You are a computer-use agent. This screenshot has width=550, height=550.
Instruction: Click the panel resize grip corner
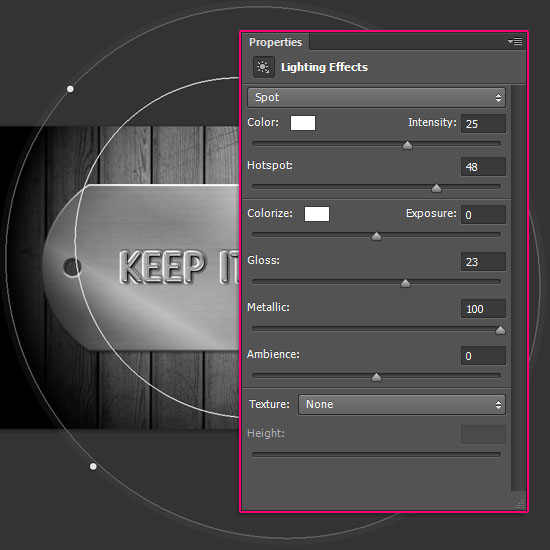click(x=520, y=504)
